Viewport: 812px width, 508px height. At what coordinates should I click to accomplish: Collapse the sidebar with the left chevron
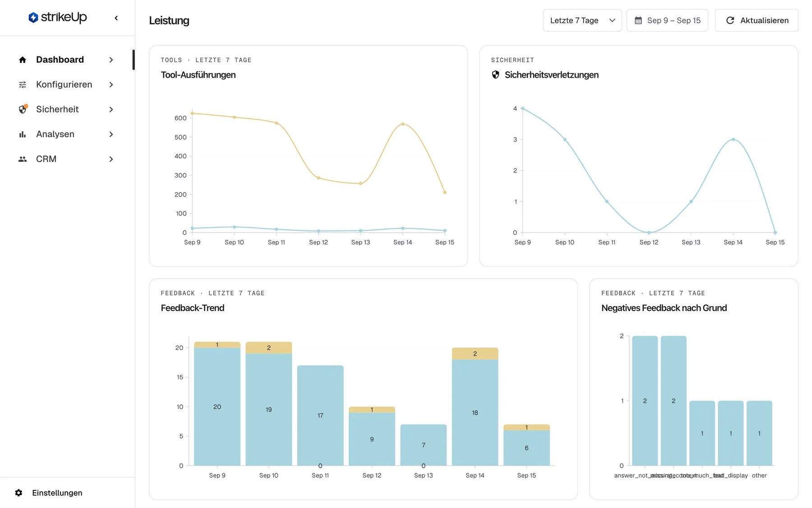[x=116, y=18]
